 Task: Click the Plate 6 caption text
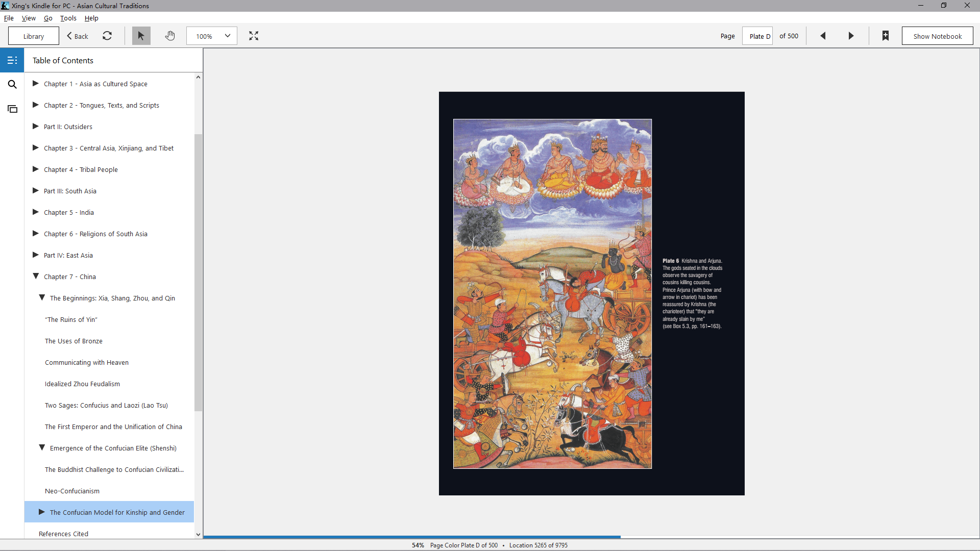click(693, 293)
